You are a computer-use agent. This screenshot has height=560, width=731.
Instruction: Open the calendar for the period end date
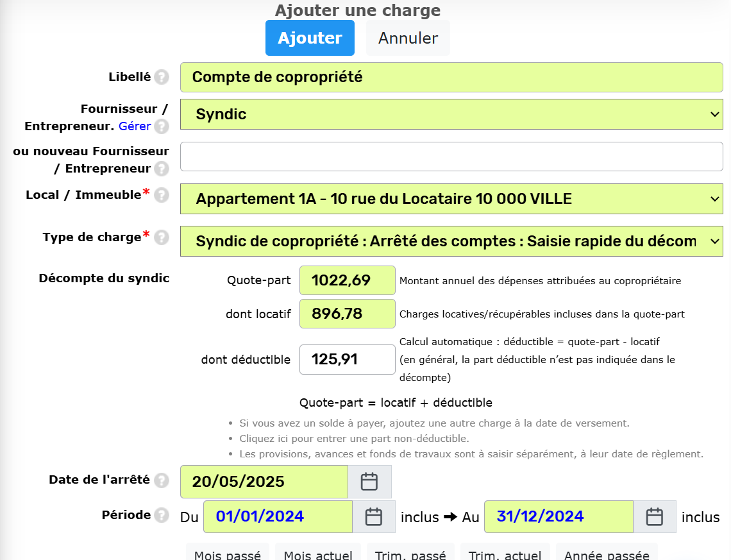654,516
